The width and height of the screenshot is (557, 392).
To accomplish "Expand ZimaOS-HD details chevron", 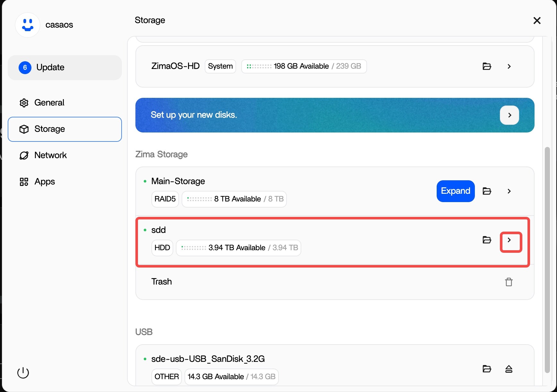I will (509, 66).
